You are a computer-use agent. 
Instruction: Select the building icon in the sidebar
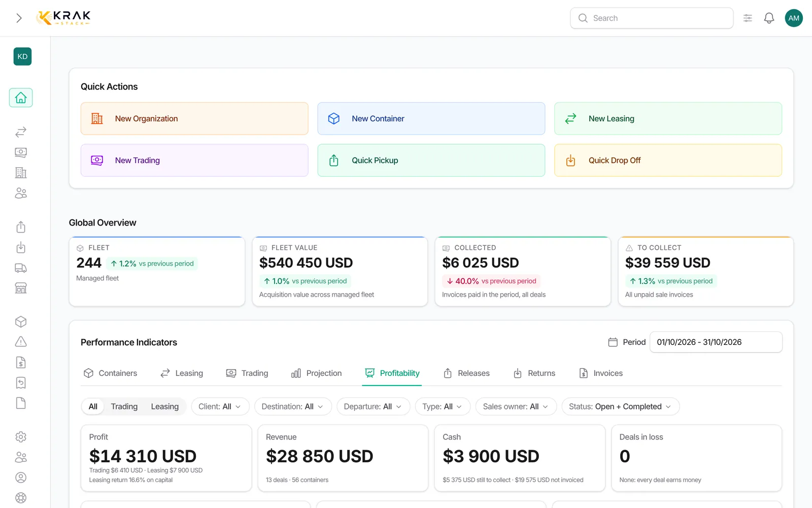tap(21, 173)
